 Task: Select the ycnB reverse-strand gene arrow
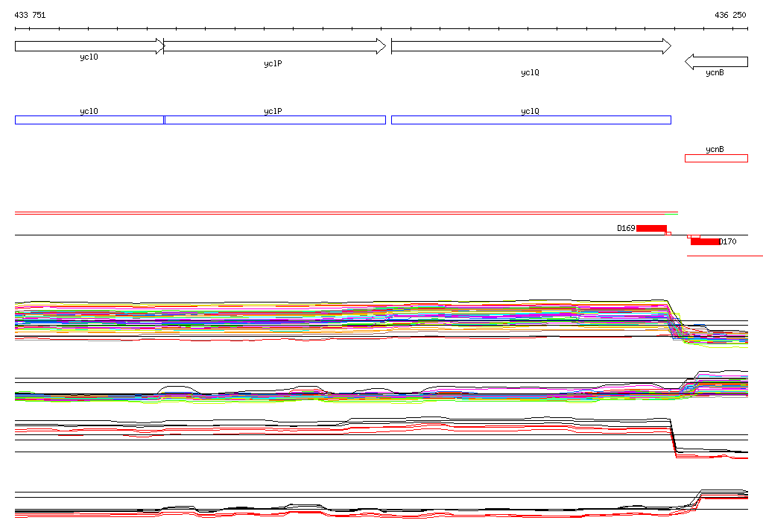[x=716, y=62]
